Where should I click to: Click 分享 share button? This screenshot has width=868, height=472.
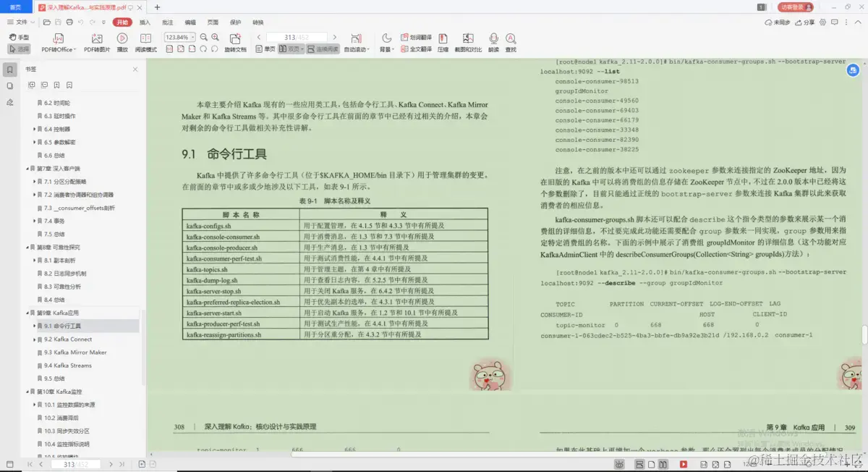point(805,22)
